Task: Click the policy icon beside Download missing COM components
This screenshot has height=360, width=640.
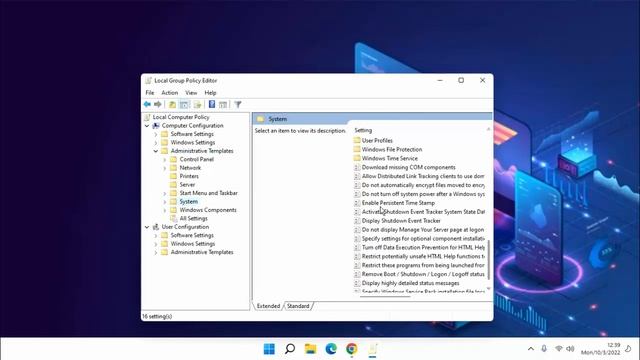Action: tap(357, 167)
